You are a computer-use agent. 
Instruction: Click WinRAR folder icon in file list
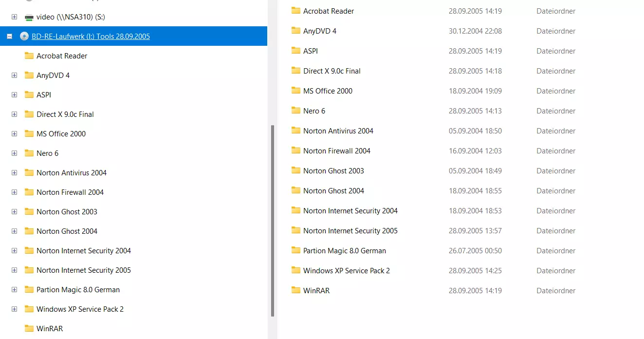pos(296,290)
